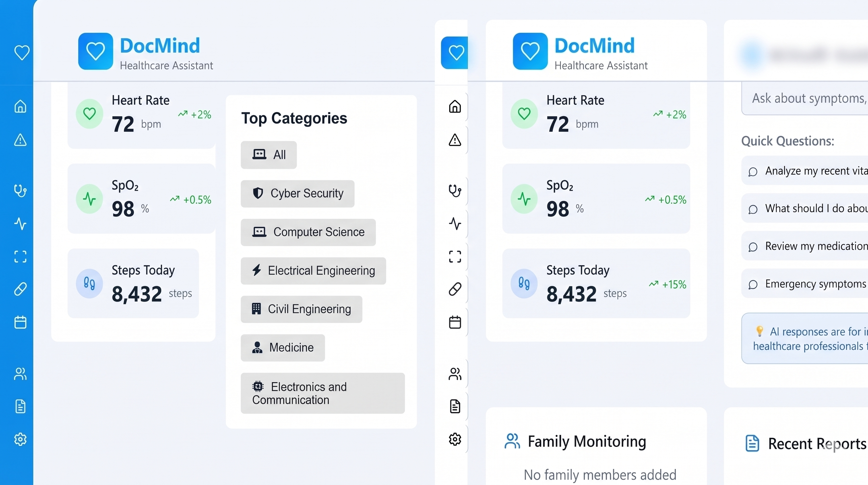Open the activity pulse icon in the blue sidebar
This screenshot has width=868, height=485.
coord(21,224)
